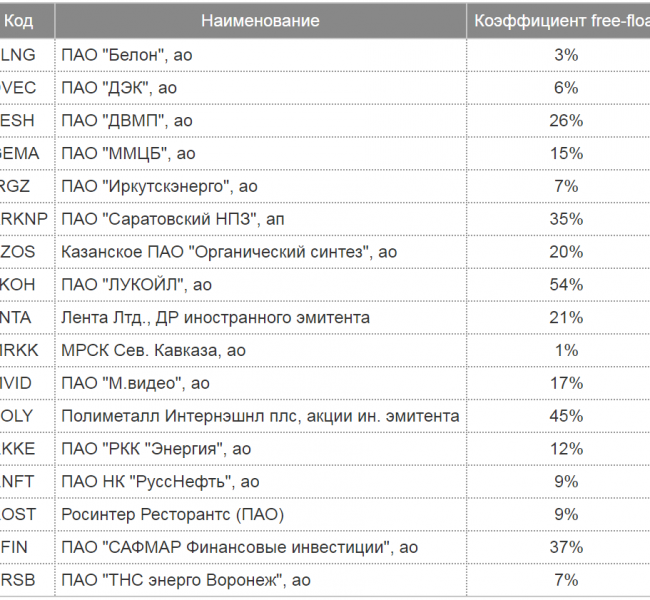
Task: Select the ПАО "ЛУКОЙЛ", ао entry
Action: point(136,284)
